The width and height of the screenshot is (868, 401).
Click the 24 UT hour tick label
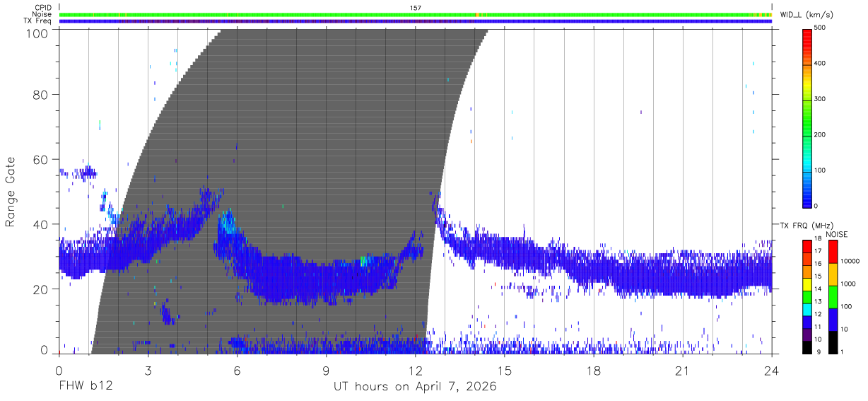pyautogui.click(x=772, y=371)
